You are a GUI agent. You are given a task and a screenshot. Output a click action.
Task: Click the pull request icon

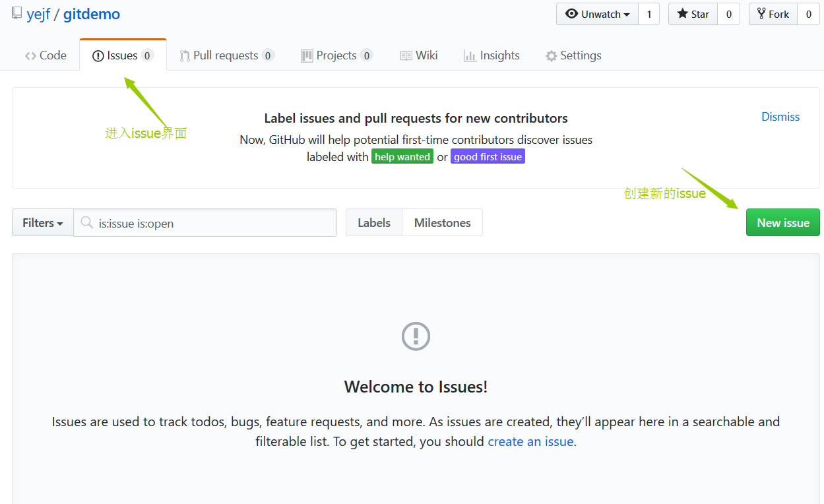185,56
